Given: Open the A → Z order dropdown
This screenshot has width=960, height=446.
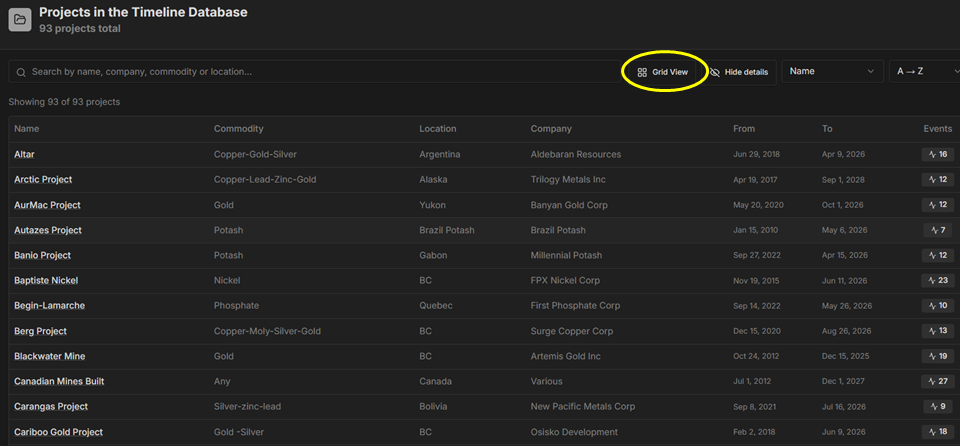Looking at the screenshot, I should click(924, 72).
